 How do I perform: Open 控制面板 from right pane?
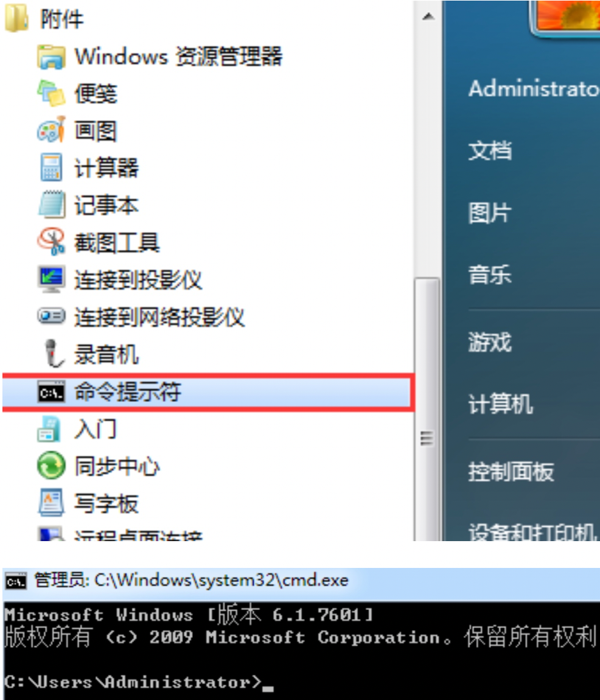[511, 471]
